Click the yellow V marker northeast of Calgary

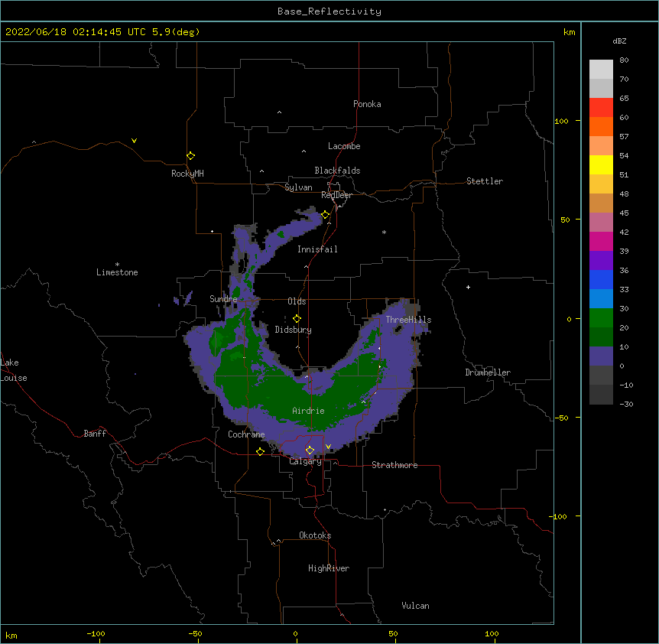[328, 447]
